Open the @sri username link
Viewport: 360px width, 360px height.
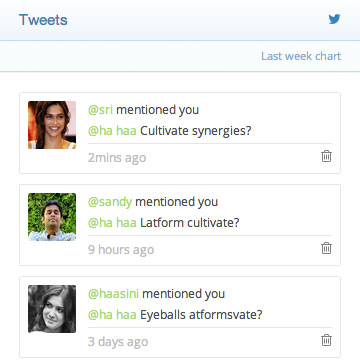[100, 110]
